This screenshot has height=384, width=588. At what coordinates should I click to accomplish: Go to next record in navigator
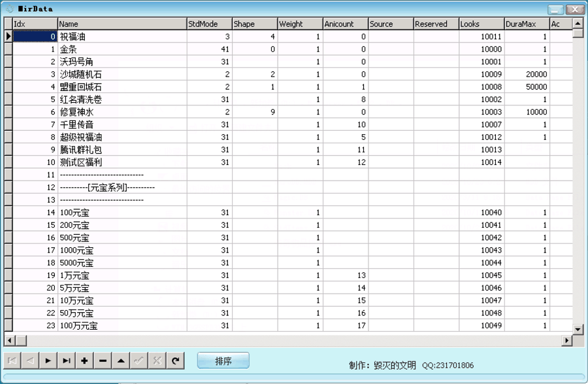48,360
